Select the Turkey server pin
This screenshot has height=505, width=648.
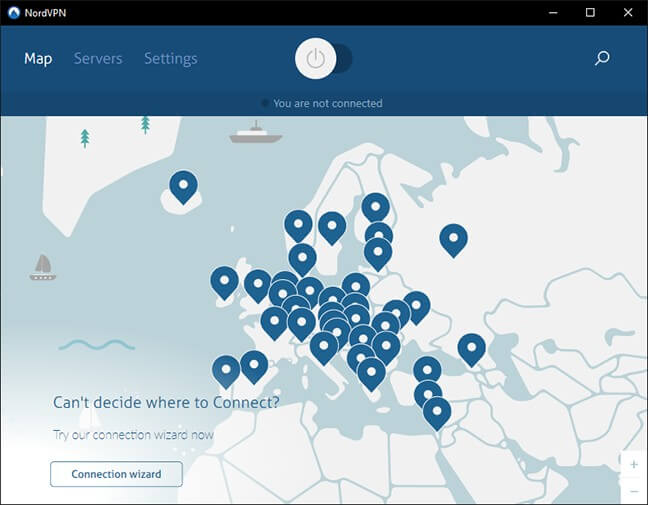coord(427,369)
